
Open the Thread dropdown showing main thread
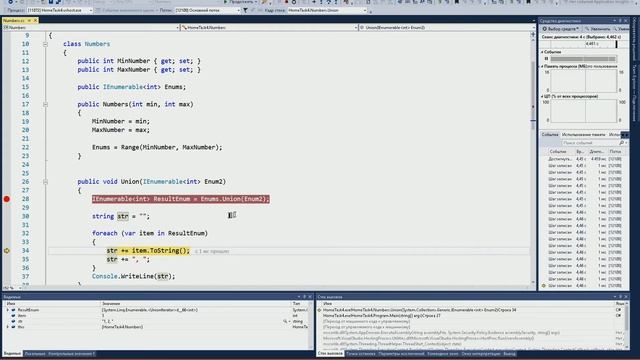point(207,10)
